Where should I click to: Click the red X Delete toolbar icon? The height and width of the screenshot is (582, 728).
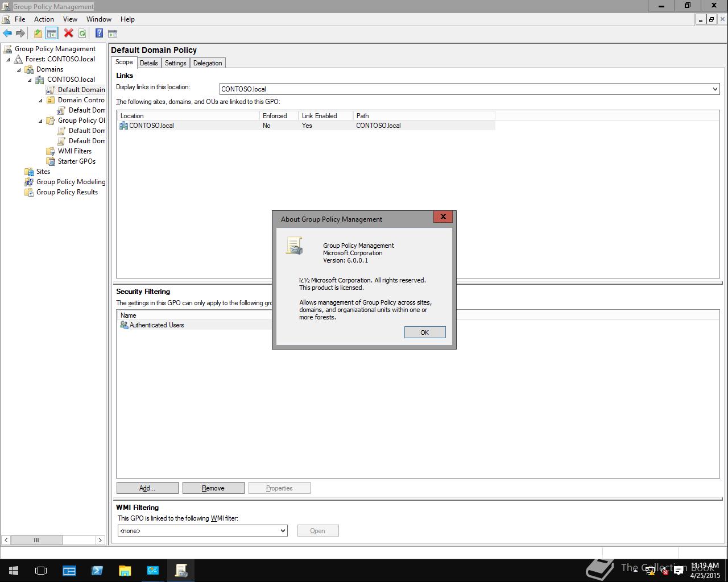click(68, 34)
